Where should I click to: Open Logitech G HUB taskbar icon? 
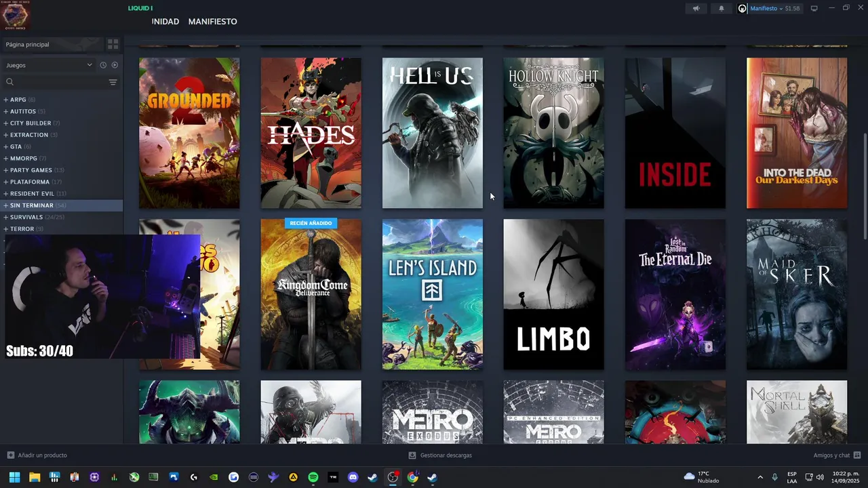point(194,477)
